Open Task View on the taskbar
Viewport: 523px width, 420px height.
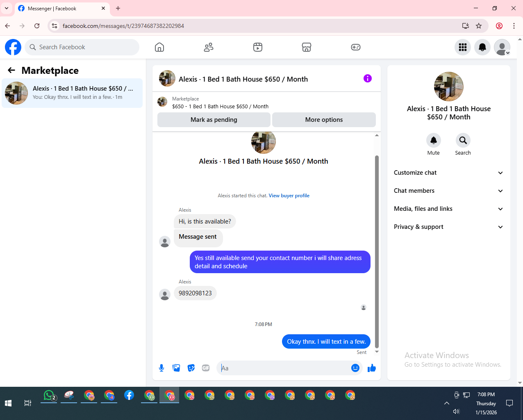coord(28,403)
